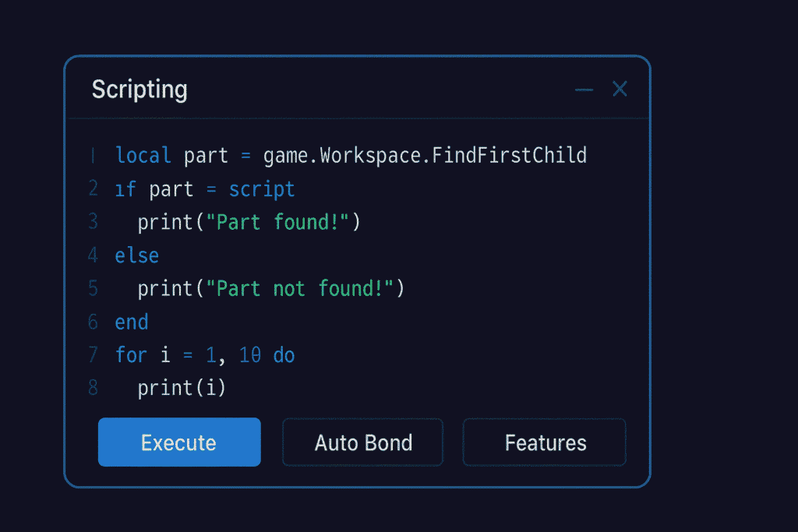Click the 'for' keyword on line 7

(131, 356)
